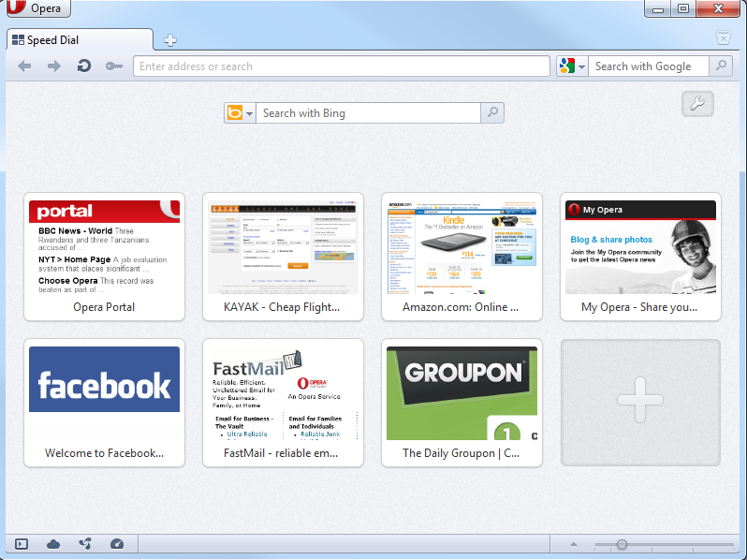Open Opera Link cloud icon

pos(52,544)
